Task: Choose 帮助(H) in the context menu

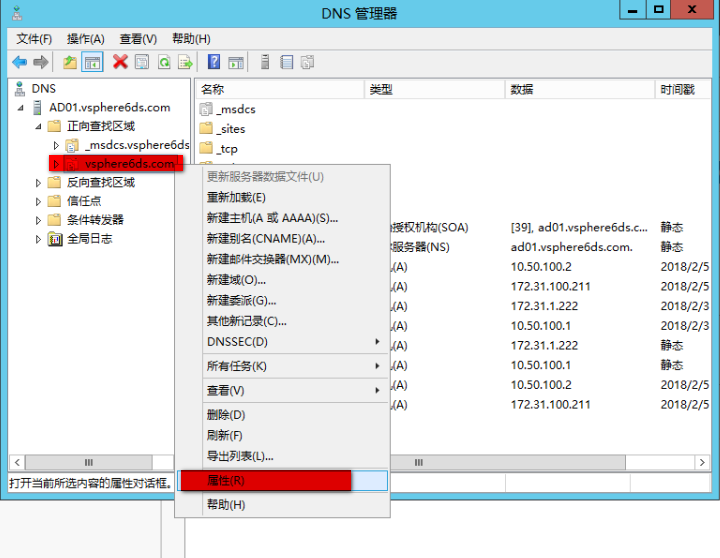Action: pos(282,505)
